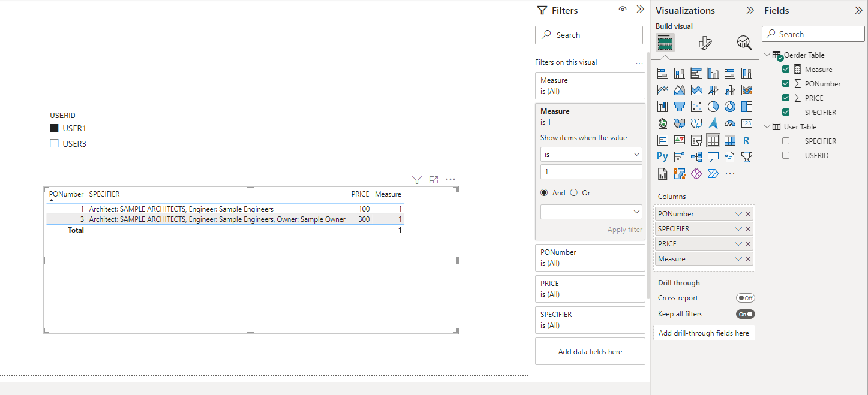Select the And radio option
This screenshot has width=868, height=395.
tap(544, 192)
